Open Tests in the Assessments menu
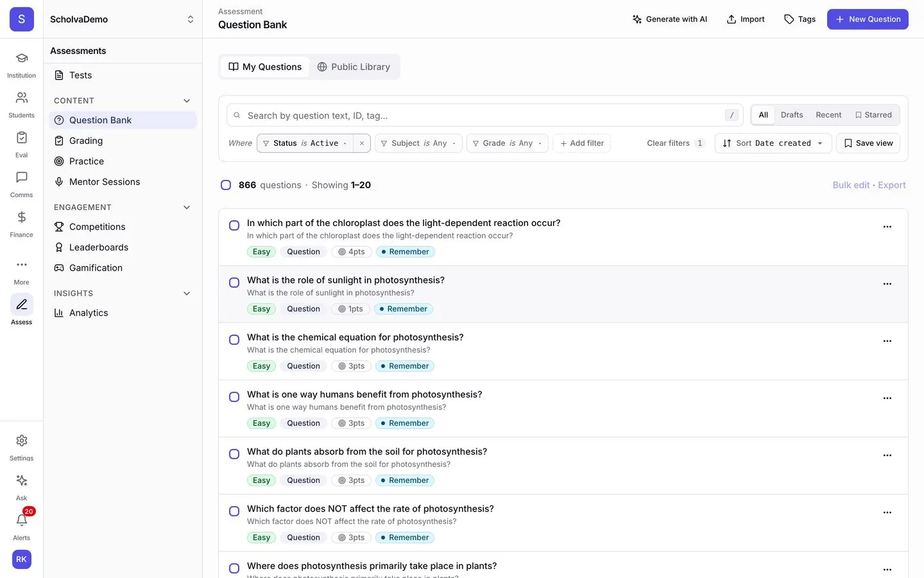 click(x=123, y=75)
